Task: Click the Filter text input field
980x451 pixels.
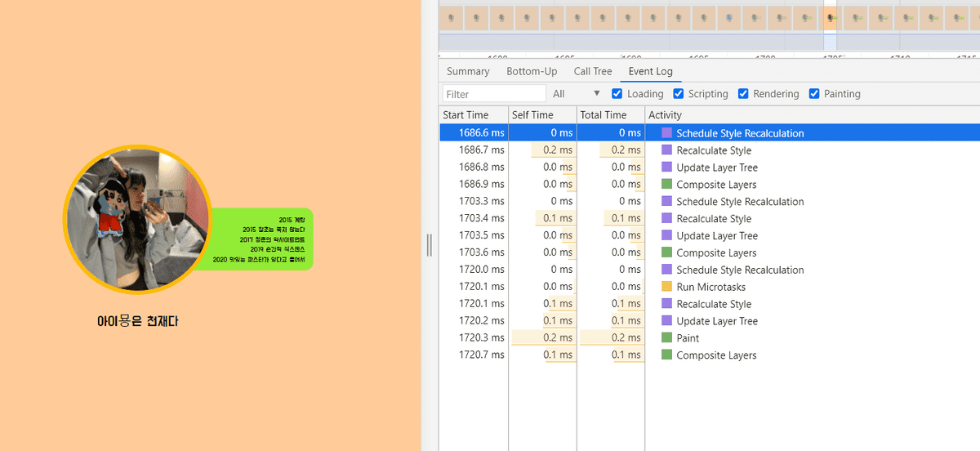Action: (494, 94)
